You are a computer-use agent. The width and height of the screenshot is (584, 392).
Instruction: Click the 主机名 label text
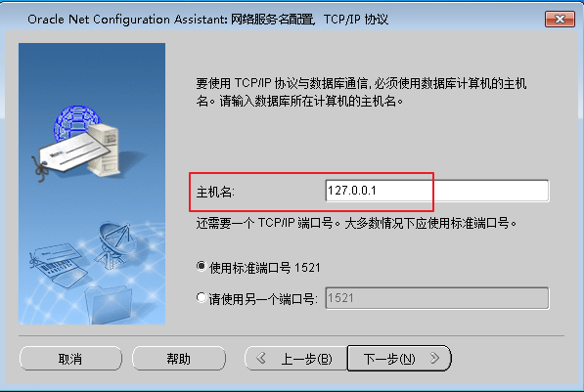tap(215, 193)
